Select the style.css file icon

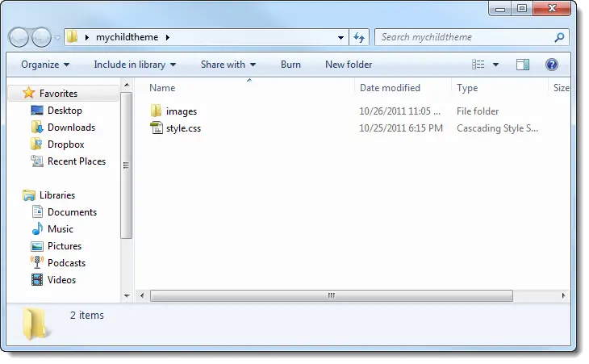coord(157,128)
